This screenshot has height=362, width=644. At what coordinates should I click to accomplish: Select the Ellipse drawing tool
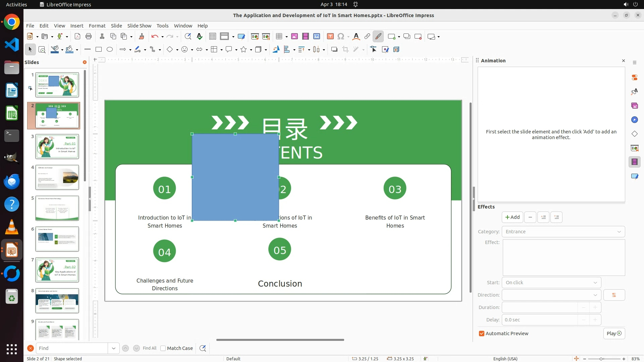click(110, 50)
